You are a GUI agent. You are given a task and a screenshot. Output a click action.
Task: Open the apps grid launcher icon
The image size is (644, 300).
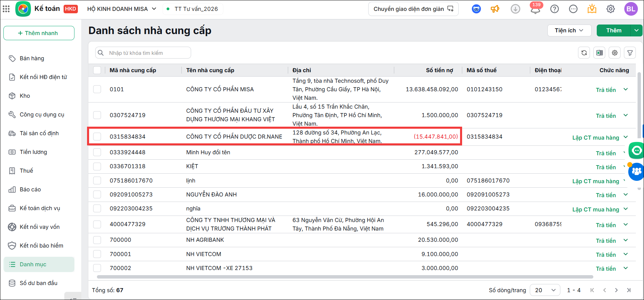6,9
